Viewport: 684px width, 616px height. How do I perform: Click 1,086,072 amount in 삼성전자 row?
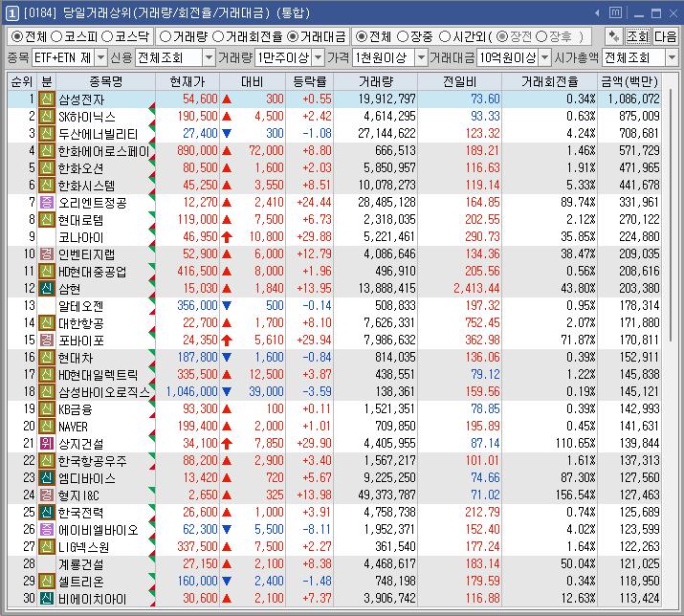[x=633, y=99]
